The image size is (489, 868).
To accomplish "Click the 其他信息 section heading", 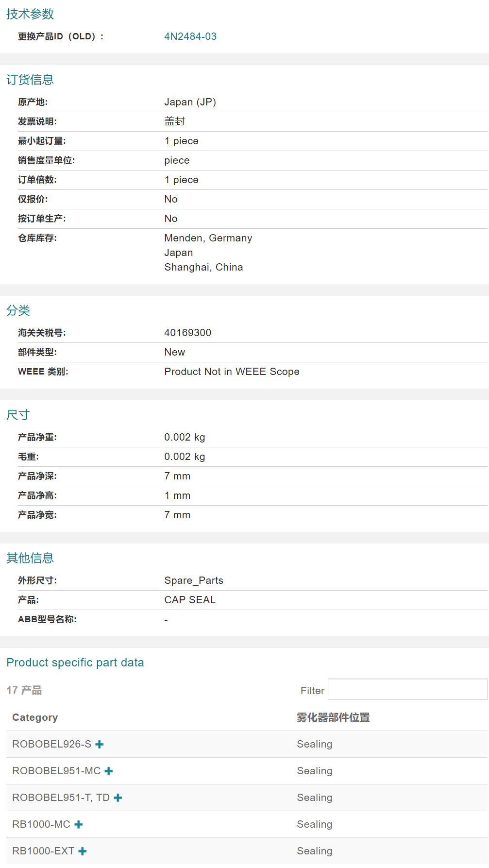I will pos(30,558).
